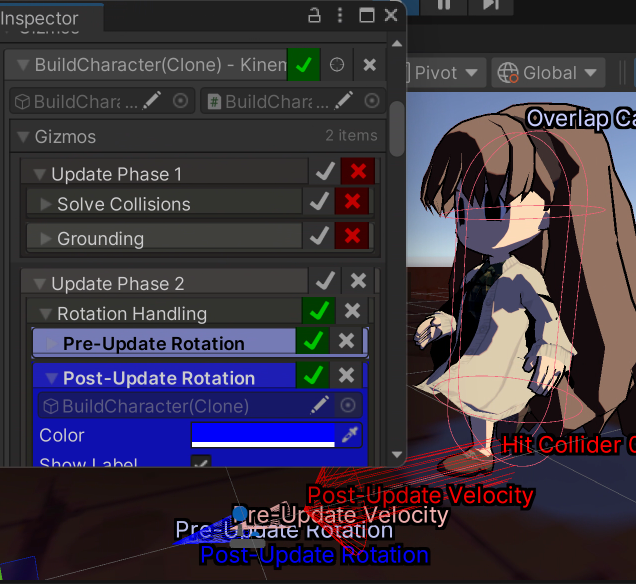Click the Hit Collider label in Scene view

pos(569,444)
